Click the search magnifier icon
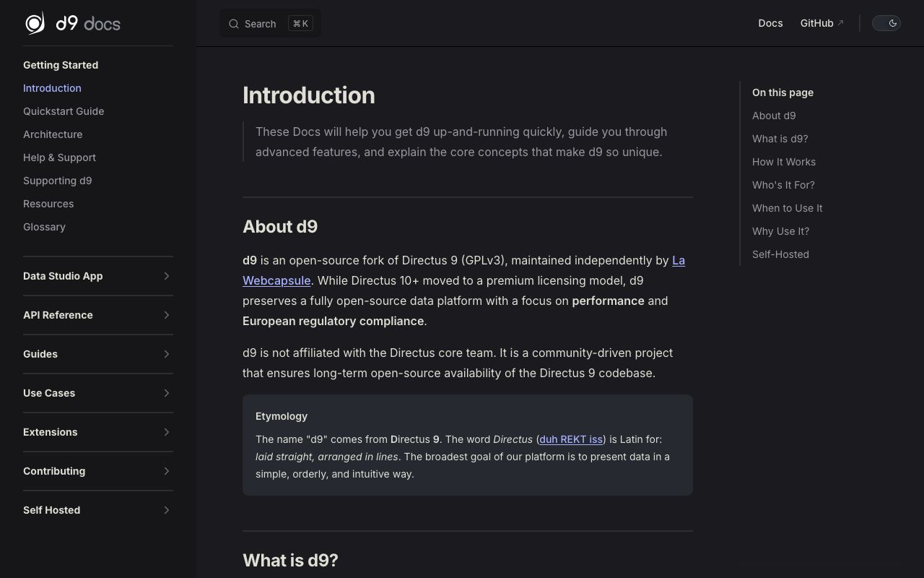This screenshot has height=578, width=924. [x=234, y=24]
